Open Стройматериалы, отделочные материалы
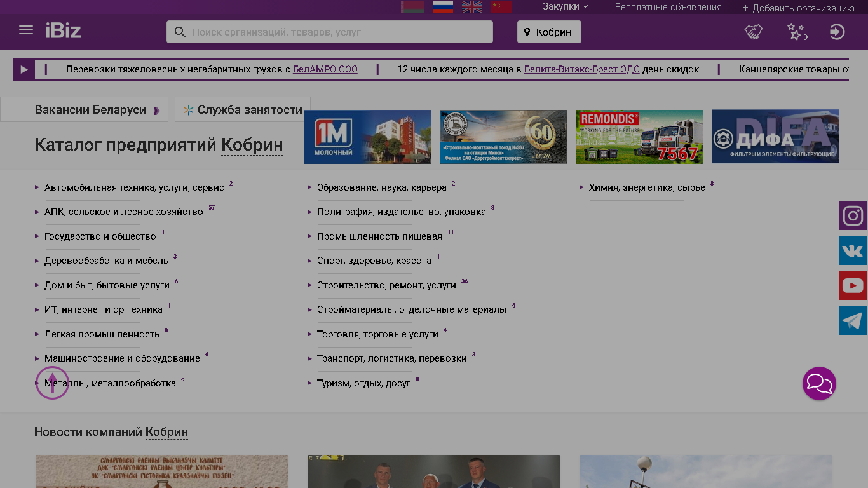 click(412, 309)
